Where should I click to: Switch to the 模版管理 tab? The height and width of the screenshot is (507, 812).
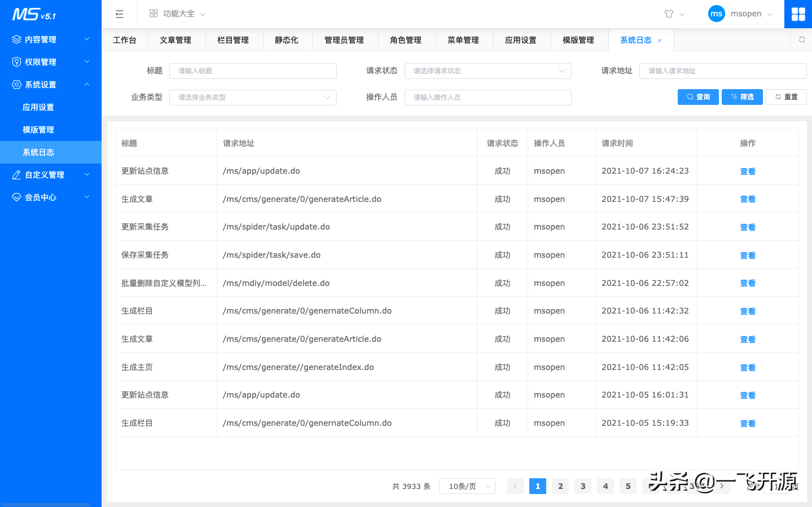[x=579, y=39]
